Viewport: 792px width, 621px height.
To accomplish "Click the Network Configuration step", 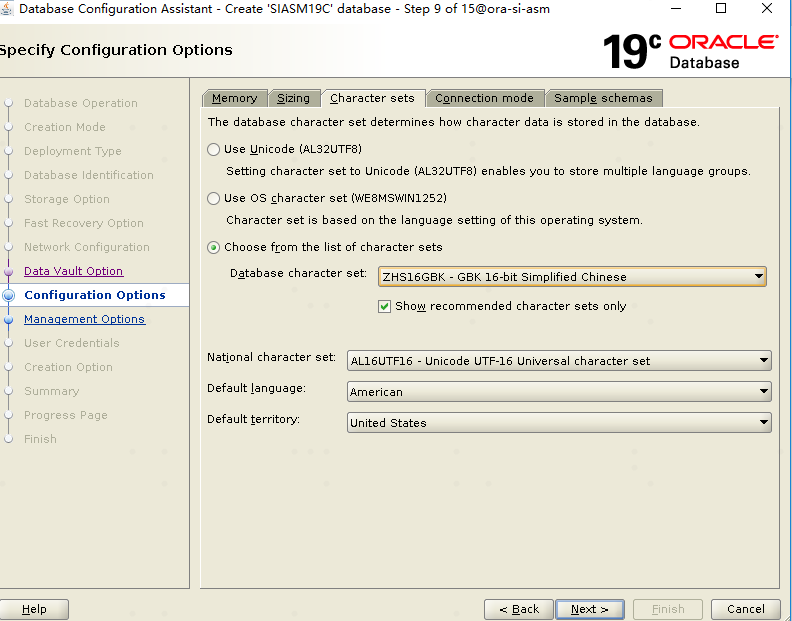I will click(x=87, y=247).
